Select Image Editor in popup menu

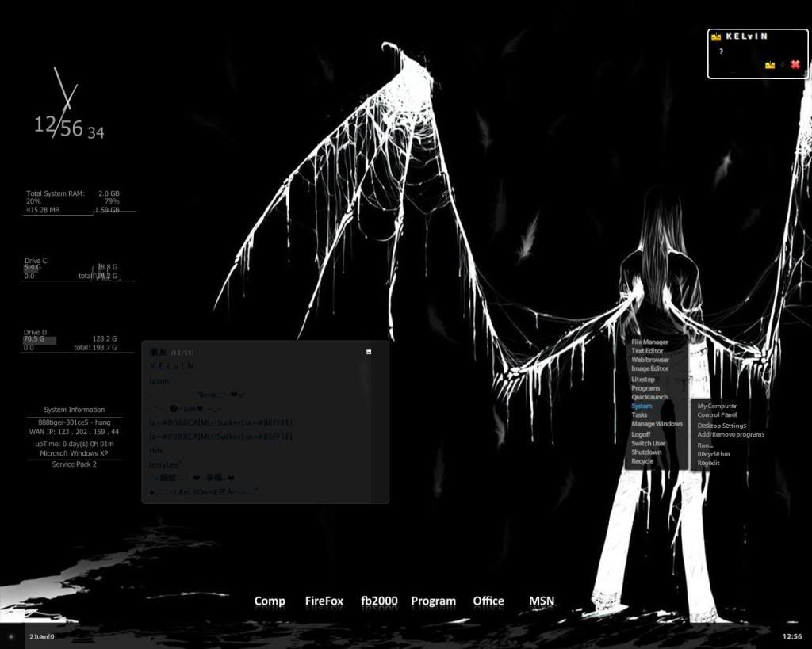coord(650,368)
